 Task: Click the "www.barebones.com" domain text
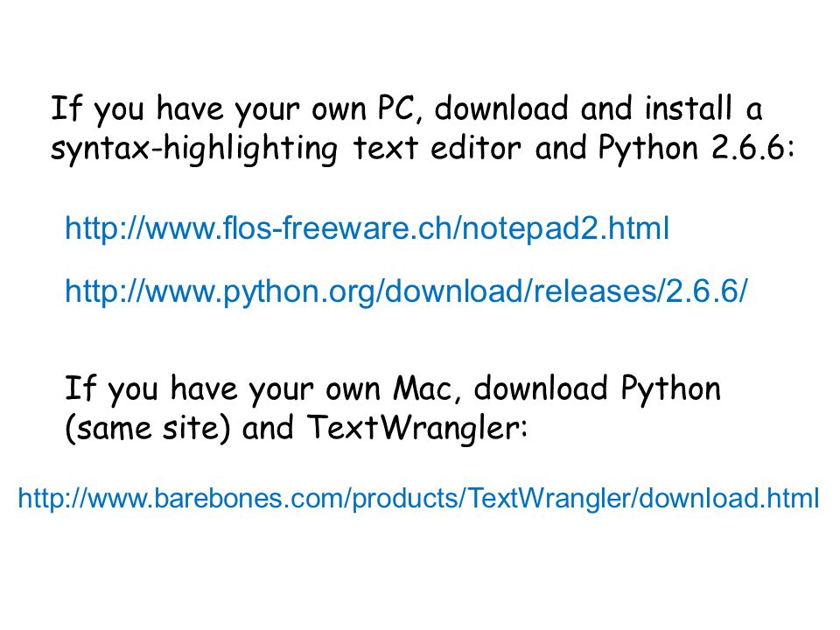pos(219,498)
